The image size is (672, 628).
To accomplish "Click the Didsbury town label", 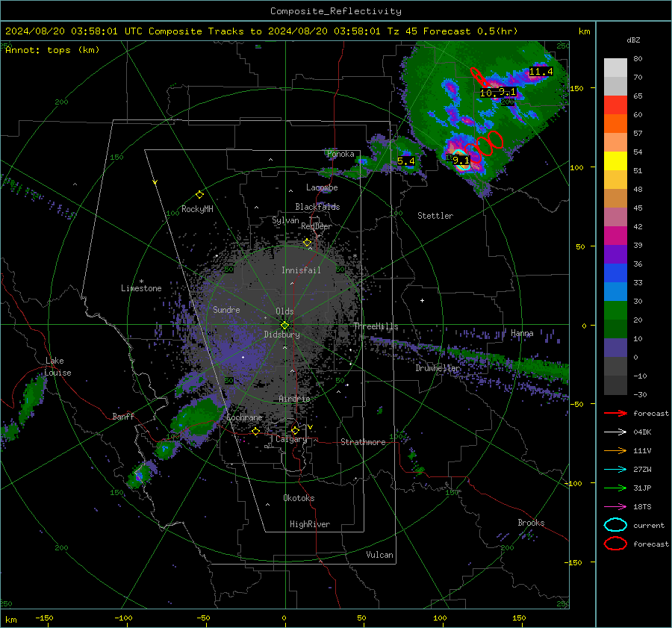I will pyautogui.click(x=281, y=335).
